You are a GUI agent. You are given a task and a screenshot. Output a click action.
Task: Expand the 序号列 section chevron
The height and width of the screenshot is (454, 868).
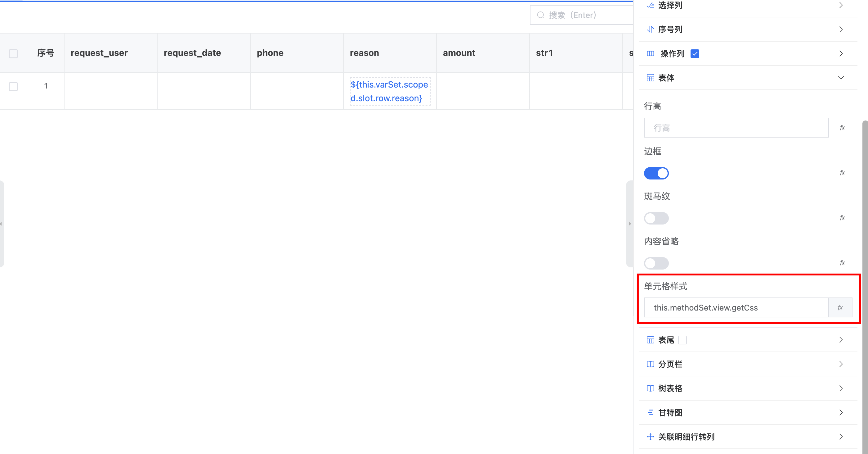(x=841, y=29)
